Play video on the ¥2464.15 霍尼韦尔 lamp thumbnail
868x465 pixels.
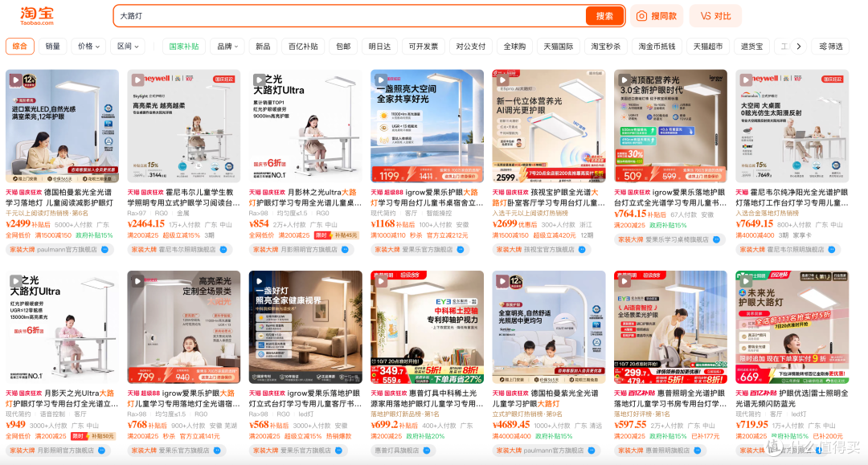click(x=138, y=80)
